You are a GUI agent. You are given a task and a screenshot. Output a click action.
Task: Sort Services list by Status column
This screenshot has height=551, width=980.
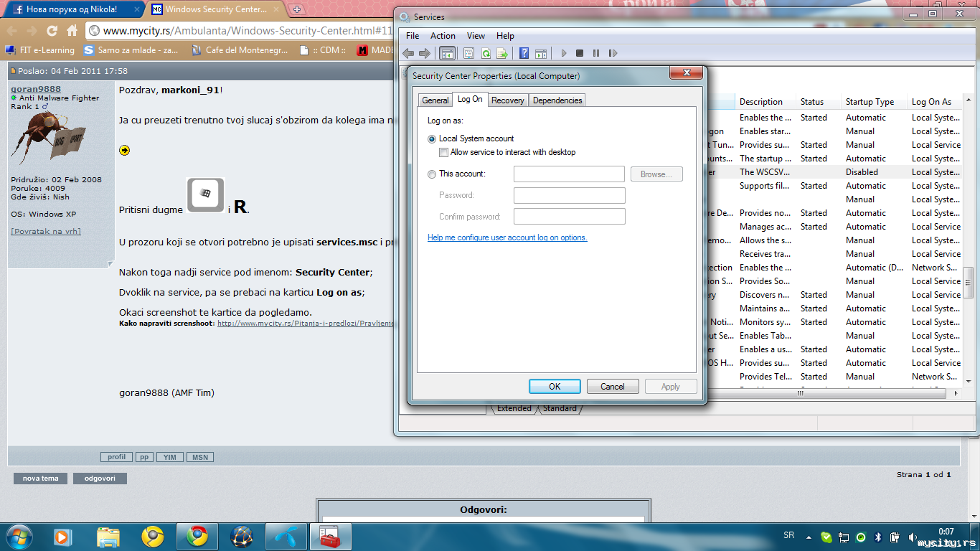(x=818, y=102)
